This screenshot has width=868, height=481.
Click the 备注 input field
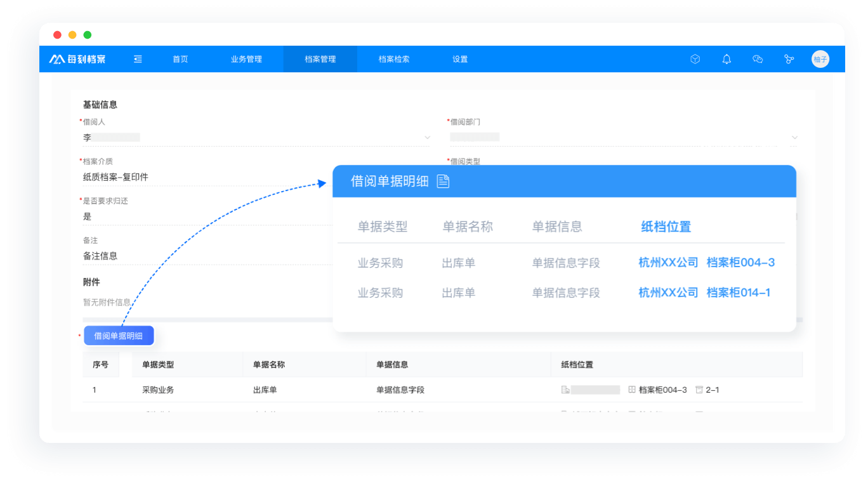tap(203, 256)
